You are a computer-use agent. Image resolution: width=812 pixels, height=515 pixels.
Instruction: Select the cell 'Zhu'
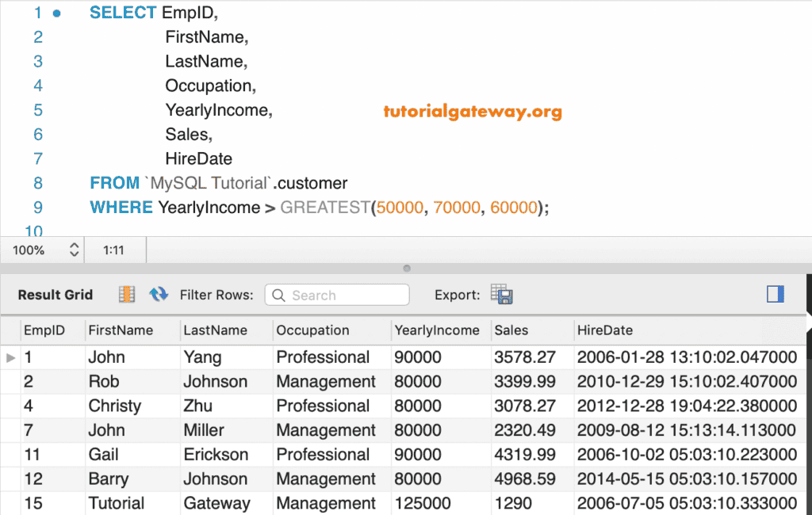[197, 406]
